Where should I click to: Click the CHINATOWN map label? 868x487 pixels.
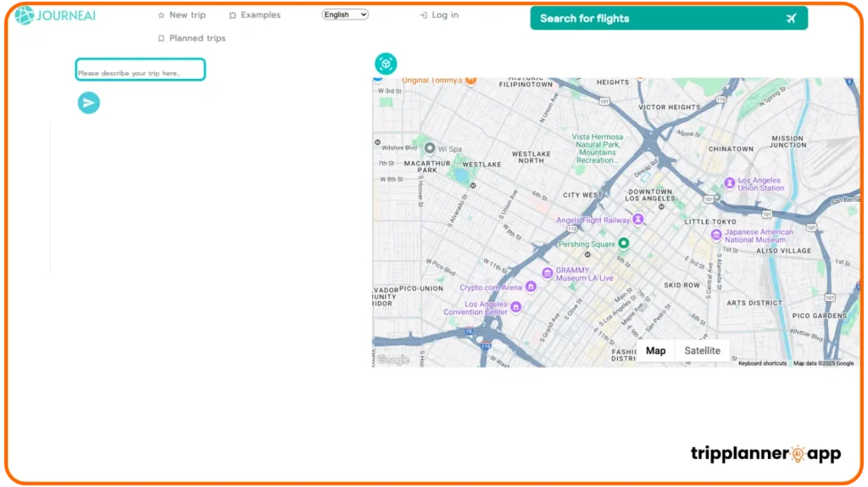[x=731, y=149]
